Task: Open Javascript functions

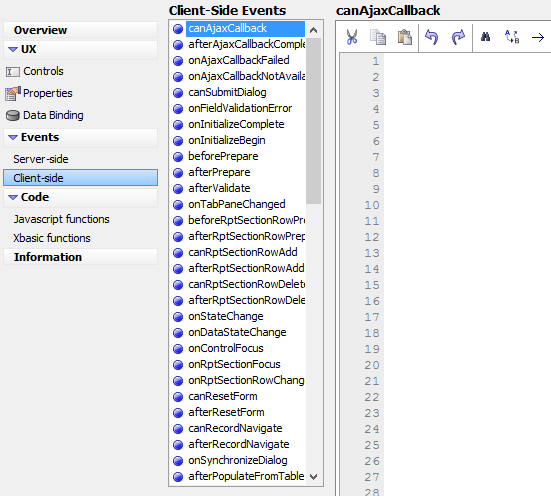Action: [x=61, y=219]
